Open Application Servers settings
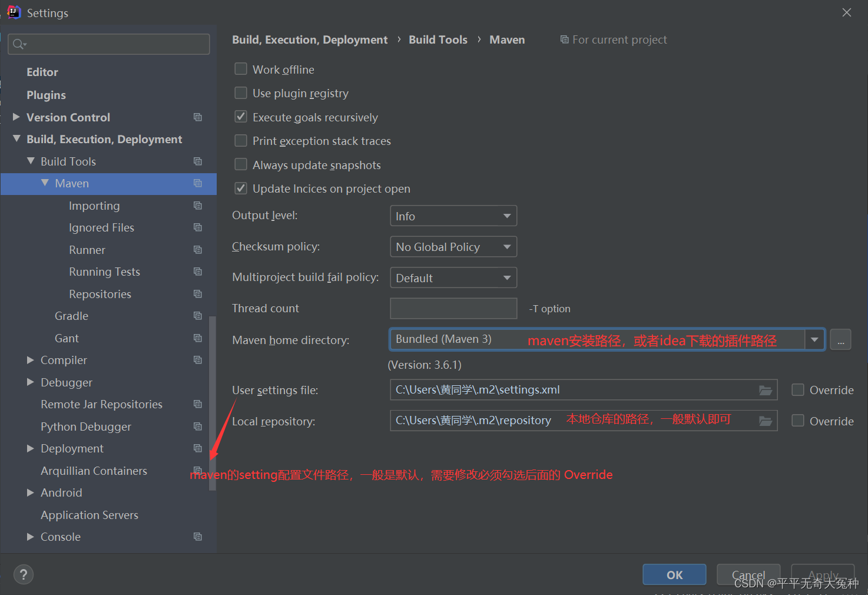The image size is (868, 595). pyautogui.click(x=90, y=515)
